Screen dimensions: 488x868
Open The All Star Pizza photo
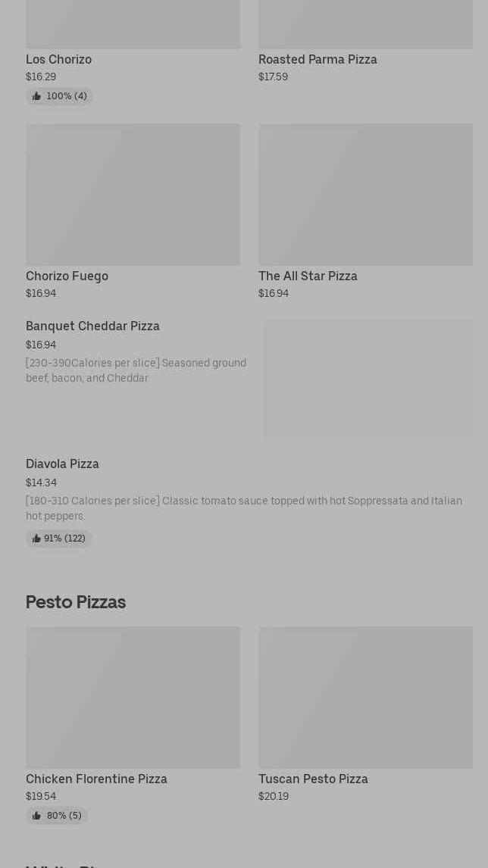point(365,195)
